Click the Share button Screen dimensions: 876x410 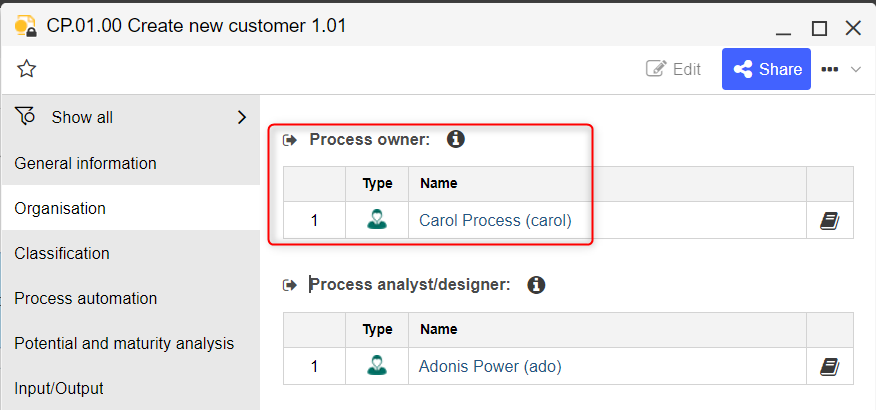click(x=766, y=69)
